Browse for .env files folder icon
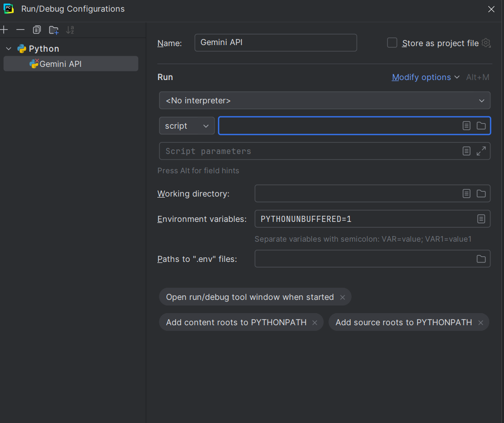The height and width of the screenshot is (423, 504). 481,259
